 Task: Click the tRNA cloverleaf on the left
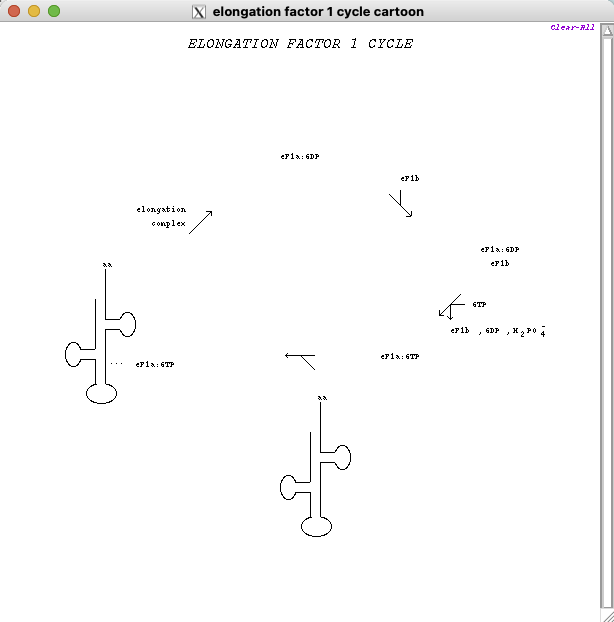100,340
